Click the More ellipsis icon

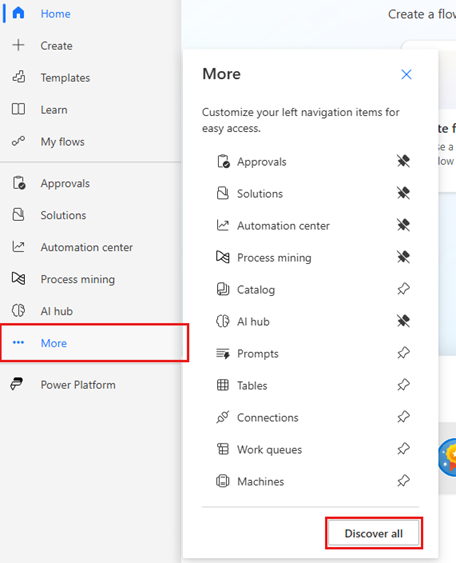(18, 343)
